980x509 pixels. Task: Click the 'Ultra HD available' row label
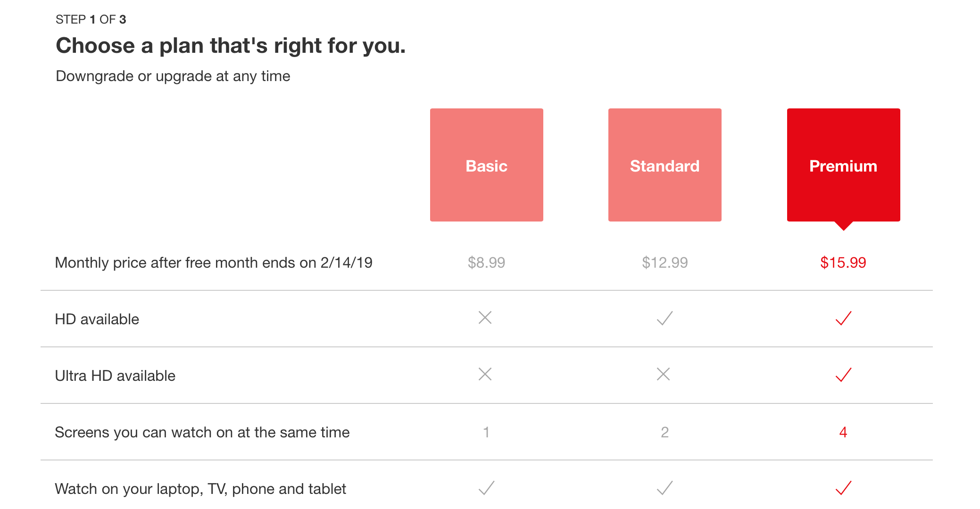pos(115,376)
